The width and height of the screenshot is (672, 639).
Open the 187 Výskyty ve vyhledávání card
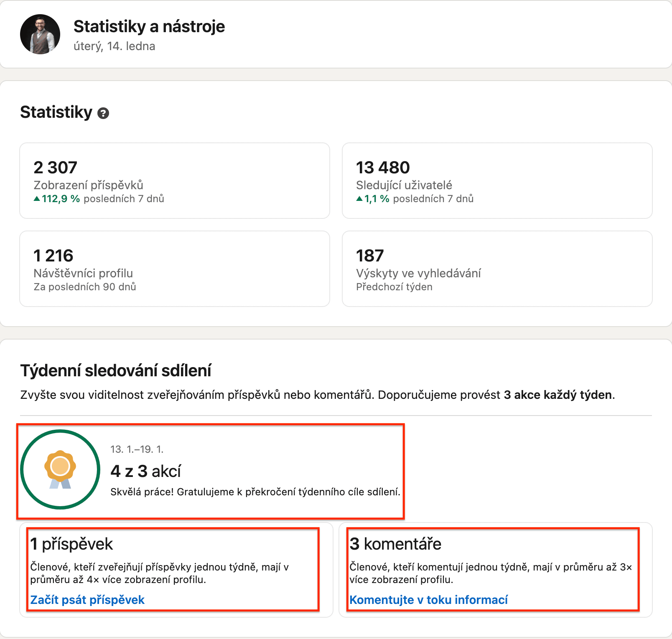(x=497, y=269)
